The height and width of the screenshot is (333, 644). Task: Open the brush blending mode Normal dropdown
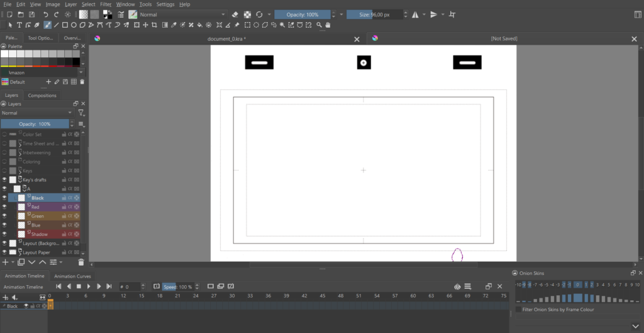182,14
